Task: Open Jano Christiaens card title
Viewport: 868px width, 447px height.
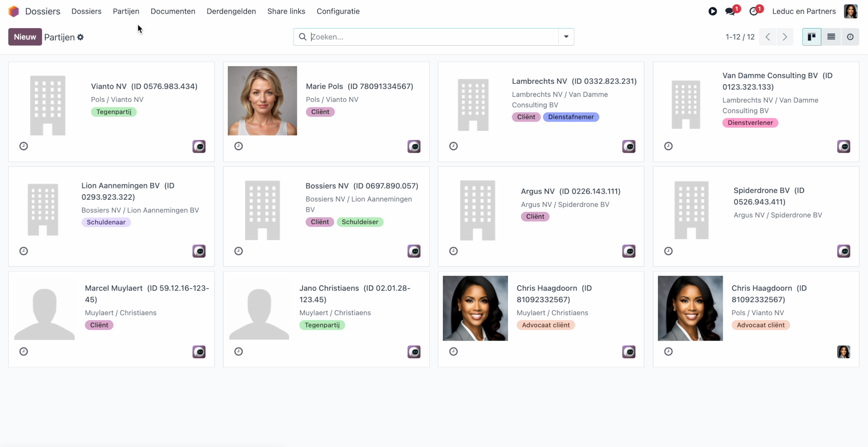Action: coord(355,293)
